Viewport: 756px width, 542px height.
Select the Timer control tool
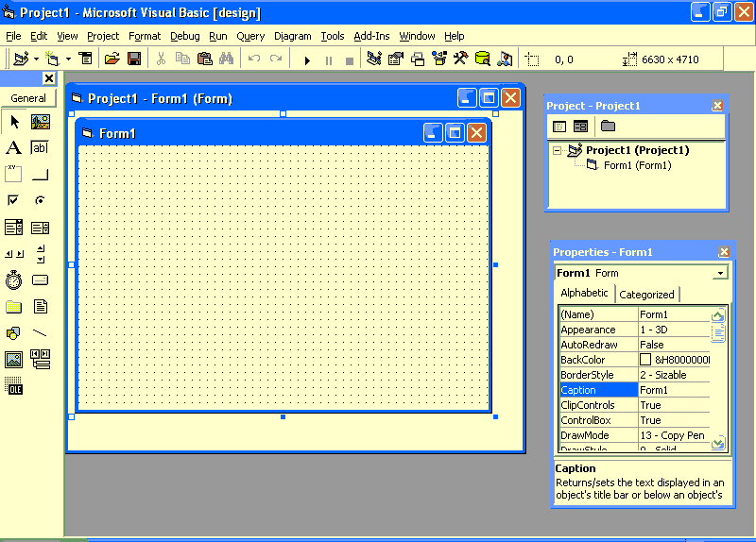pos(14,279)
